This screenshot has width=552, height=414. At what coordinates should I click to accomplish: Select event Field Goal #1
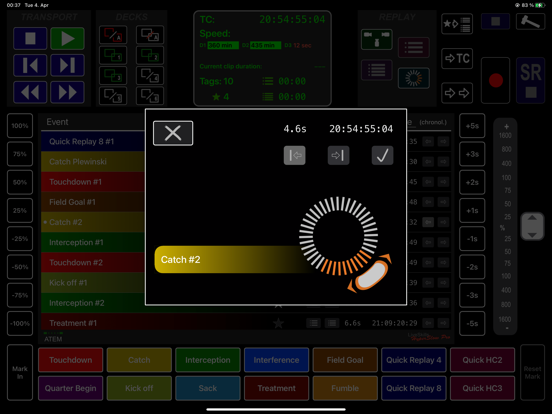coord(93,202)
